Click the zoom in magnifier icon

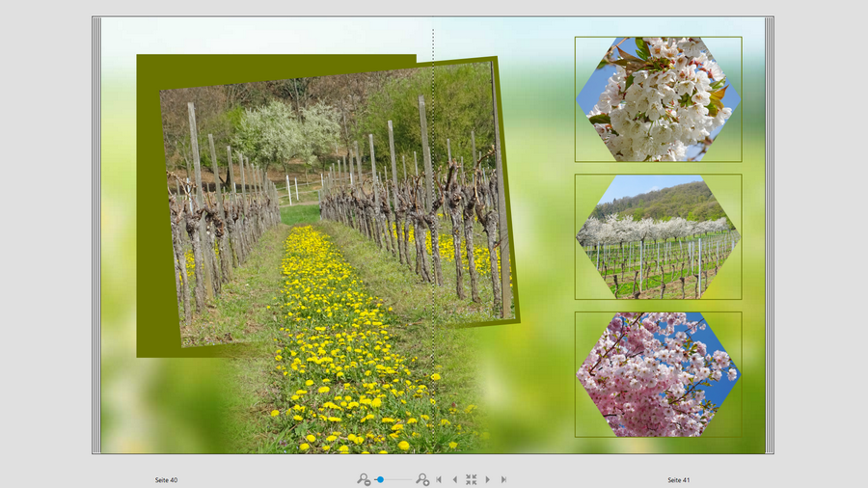click(422, 479)
